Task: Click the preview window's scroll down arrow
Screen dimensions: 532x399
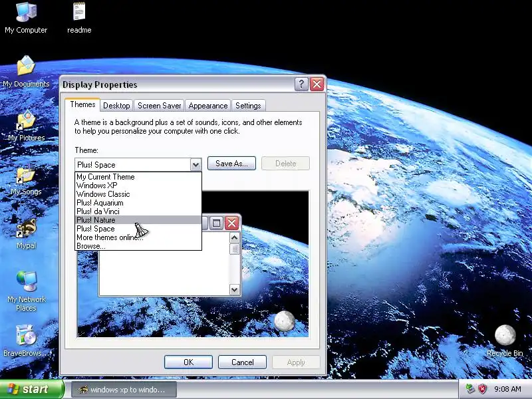Action: [235, 290]
